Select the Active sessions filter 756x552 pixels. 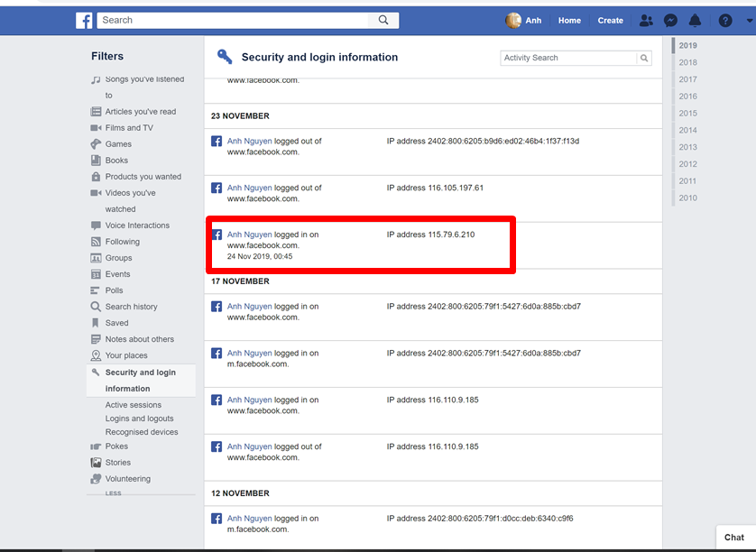coord(134,405)
